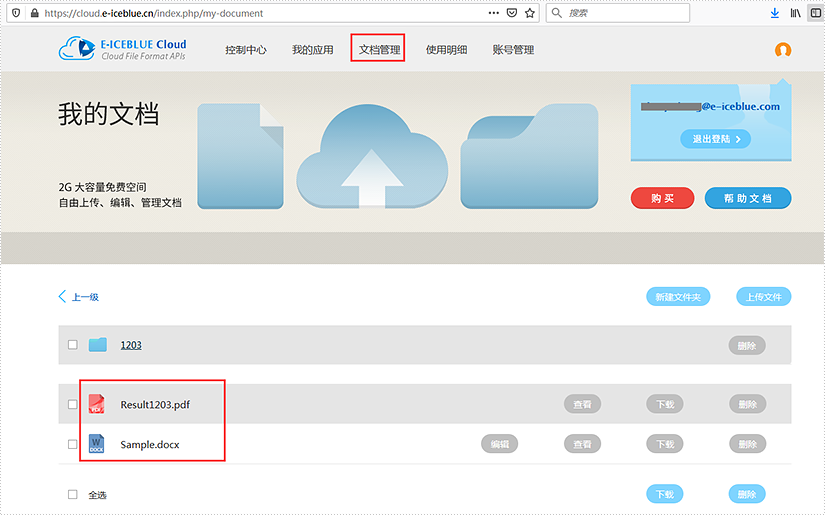Download selected files with bottom 下载
825x515 pixels.
click(x=665, y=494)
